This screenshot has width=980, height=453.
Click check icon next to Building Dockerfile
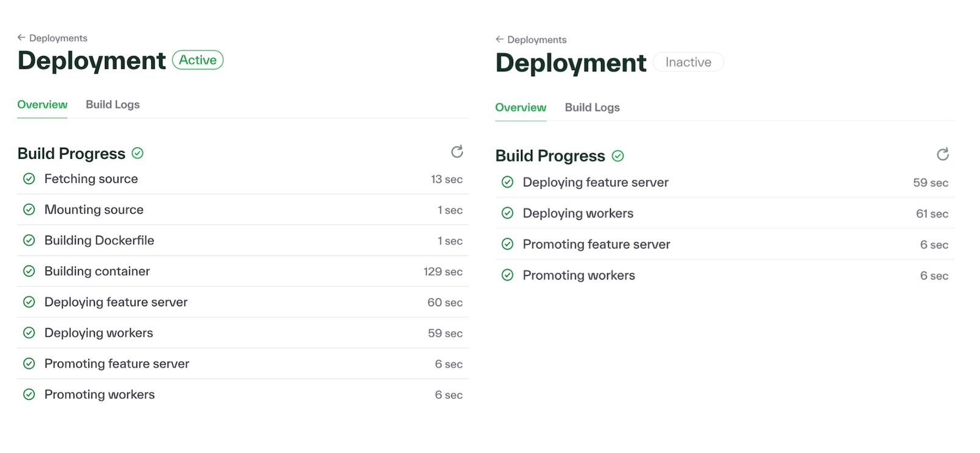(29, 241)
